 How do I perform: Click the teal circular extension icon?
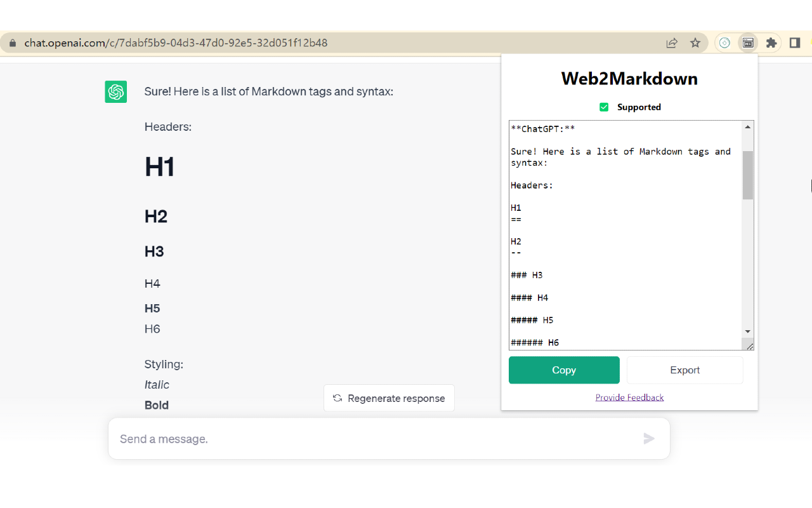click(724, 43)
